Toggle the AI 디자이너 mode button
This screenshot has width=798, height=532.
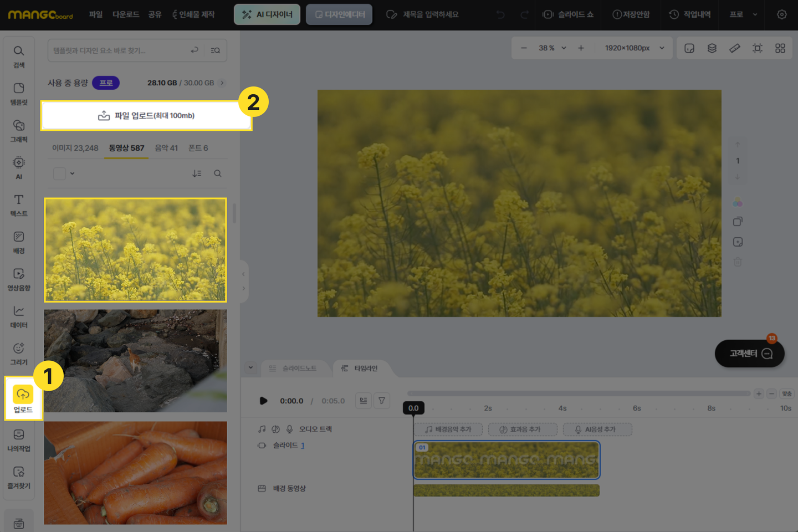click(267, 14)
